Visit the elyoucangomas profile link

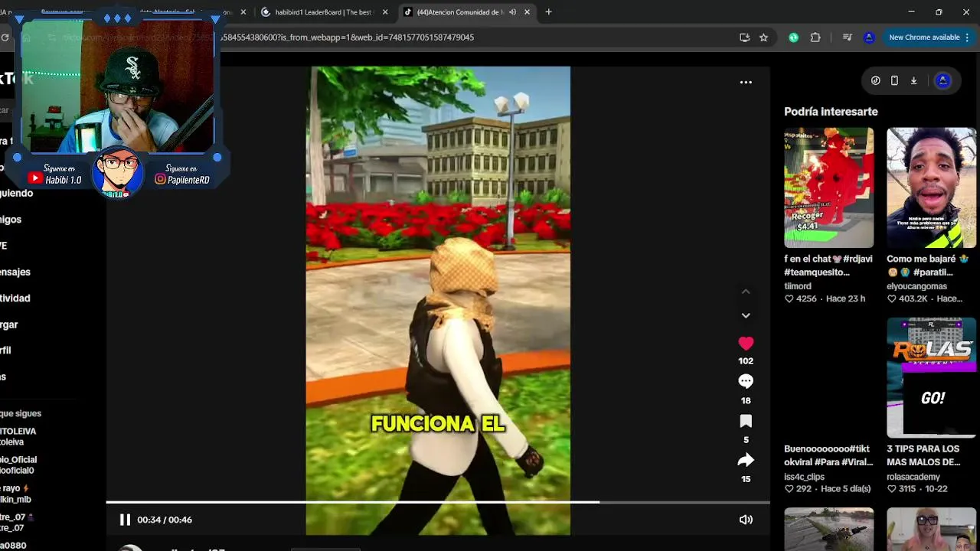pyautogui.click(x=916, y=286)
